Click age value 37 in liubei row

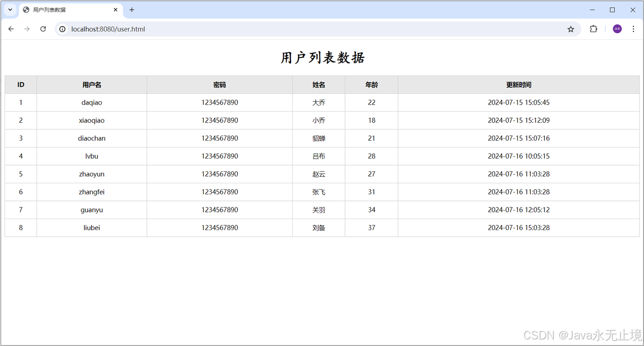[x=372, y=228]
